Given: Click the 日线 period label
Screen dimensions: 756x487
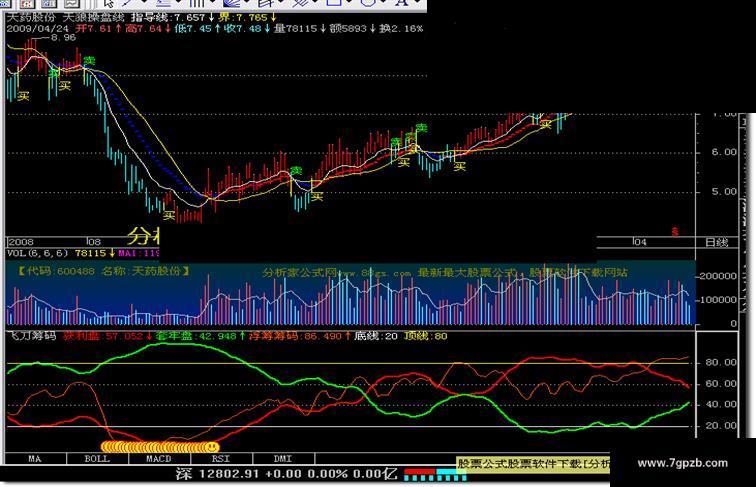Looking at the screenshot, I should point(716,243).
